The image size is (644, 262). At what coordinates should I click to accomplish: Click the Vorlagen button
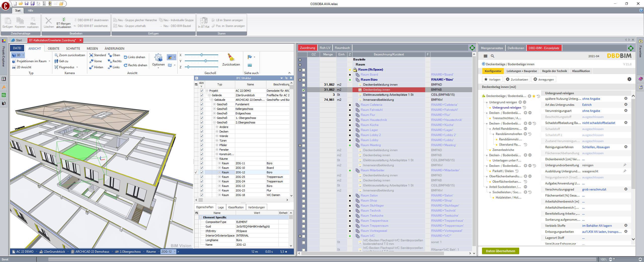pos(492,79)
